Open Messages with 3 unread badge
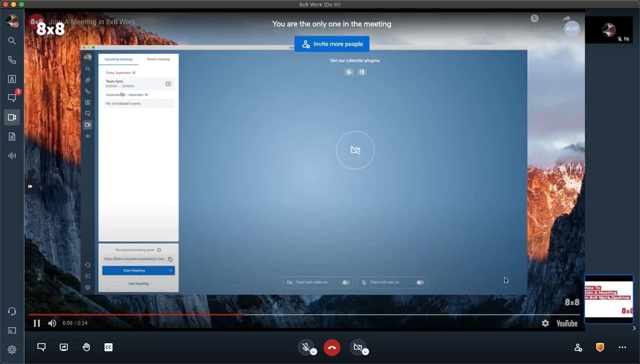This screenshot has height=364, width=640. click(12, 97)
